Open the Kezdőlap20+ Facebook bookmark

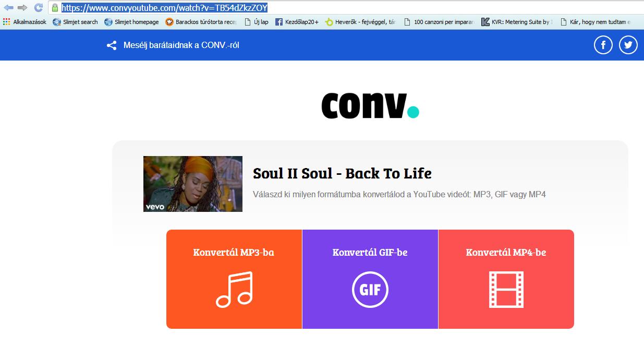tap(297, 22)
